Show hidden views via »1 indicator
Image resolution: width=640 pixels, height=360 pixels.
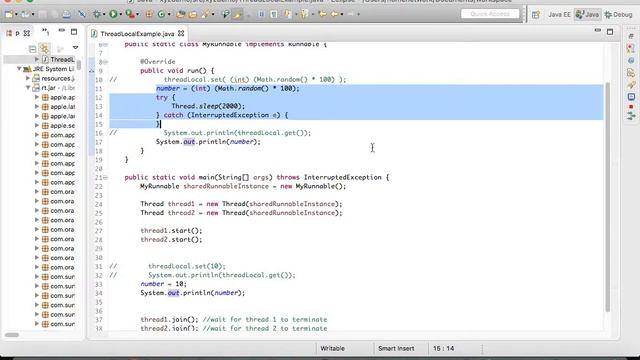tap(46, 31)
